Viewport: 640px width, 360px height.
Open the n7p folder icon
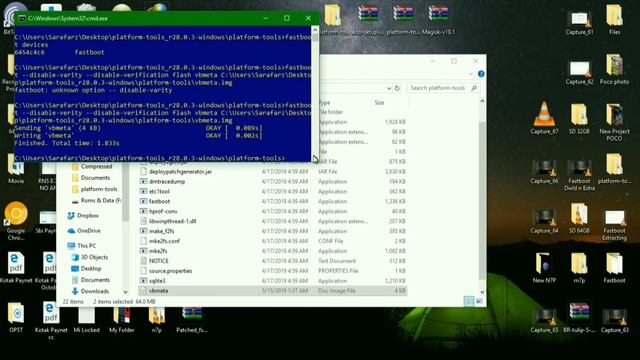[157, 320]
